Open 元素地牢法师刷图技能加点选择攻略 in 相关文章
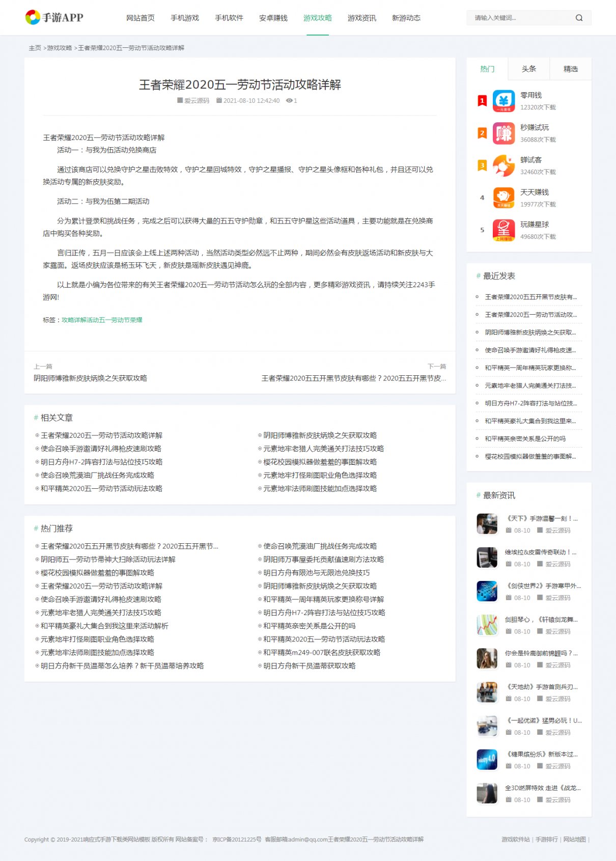Viewport: 616px width, 861px height. 320,488
